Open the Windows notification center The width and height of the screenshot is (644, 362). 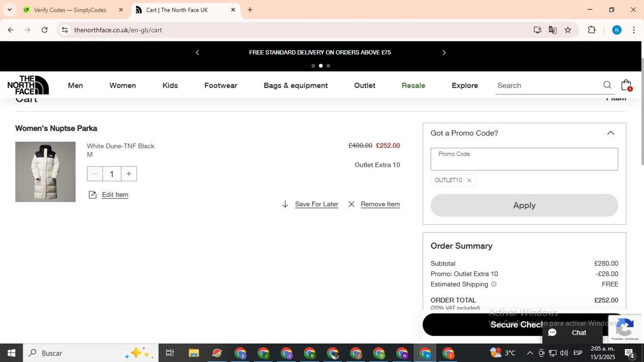tap(630, 353)
